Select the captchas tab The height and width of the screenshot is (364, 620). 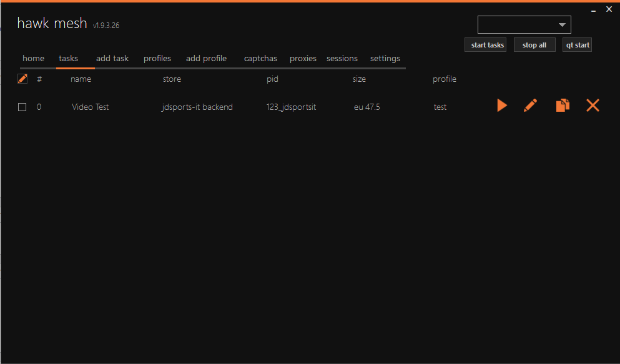click(x=260, y=59)
